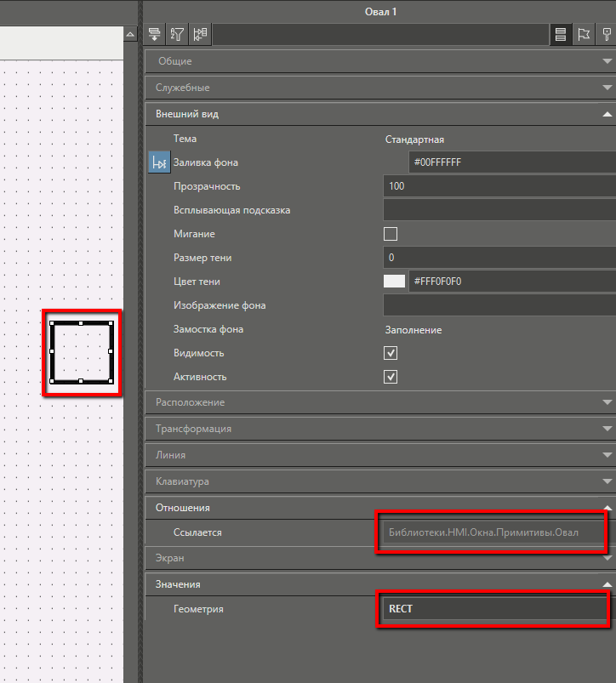The image size is (616, 683).
Task: Click the Цвет тени color swatch
Action: point(395,282)
